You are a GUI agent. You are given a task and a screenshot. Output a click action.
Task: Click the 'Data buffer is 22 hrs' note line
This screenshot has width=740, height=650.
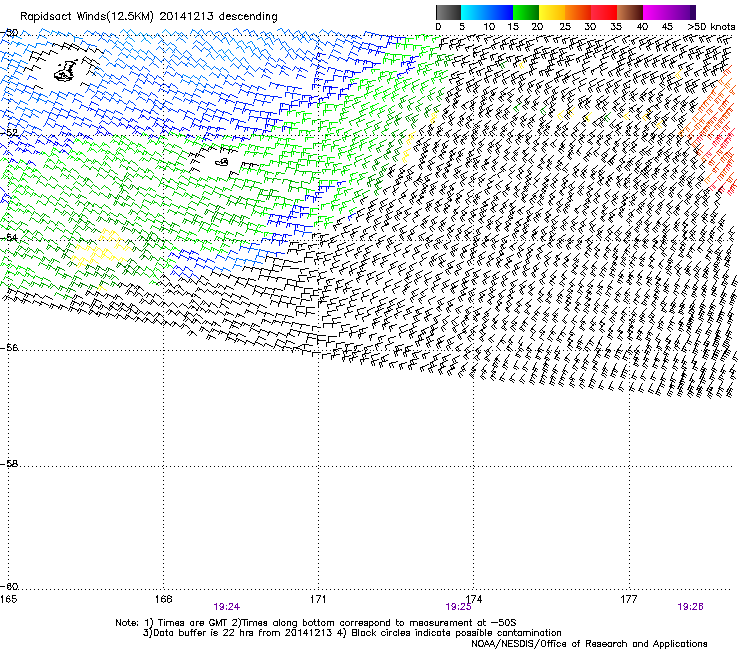coord(352,633)
